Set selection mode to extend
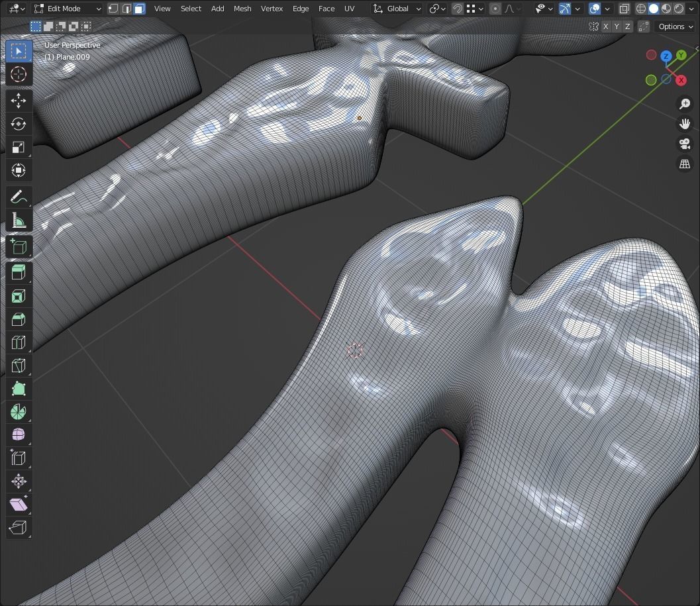The image size is (700, 606). click(x=48, y=26)
